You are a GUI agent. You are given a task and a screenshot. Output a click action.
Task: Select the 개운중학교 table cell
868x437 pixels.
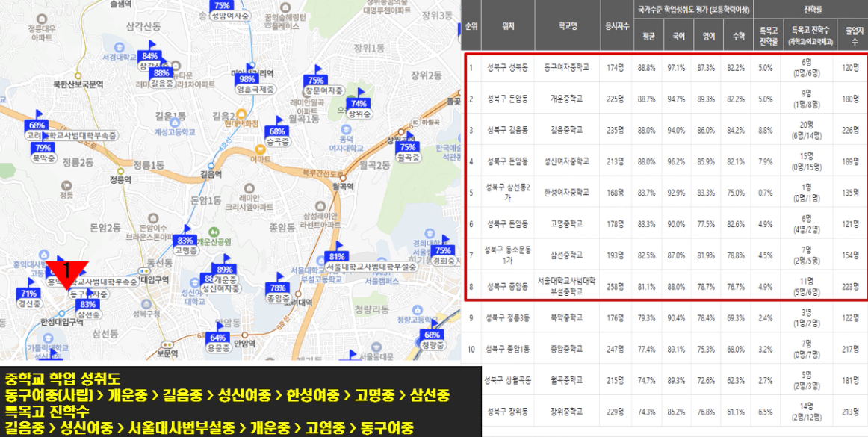coord(568,99)
